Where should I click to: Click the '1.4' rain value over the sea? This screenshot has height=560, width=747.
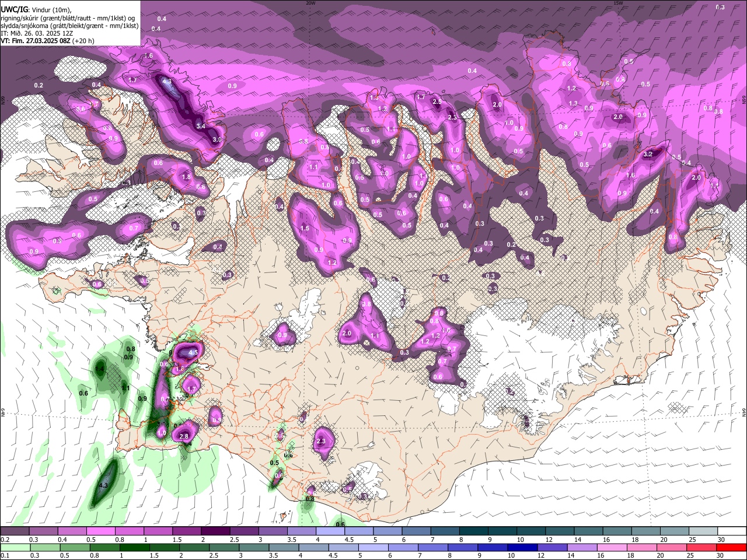pos(100,369)
